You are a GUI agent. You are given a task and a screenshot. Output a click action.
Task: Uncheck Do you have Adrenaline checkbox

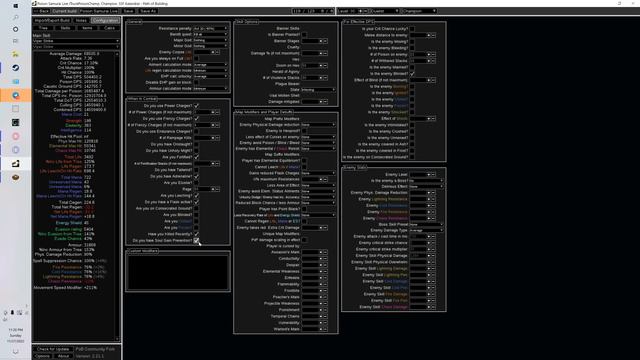(196, 176)
